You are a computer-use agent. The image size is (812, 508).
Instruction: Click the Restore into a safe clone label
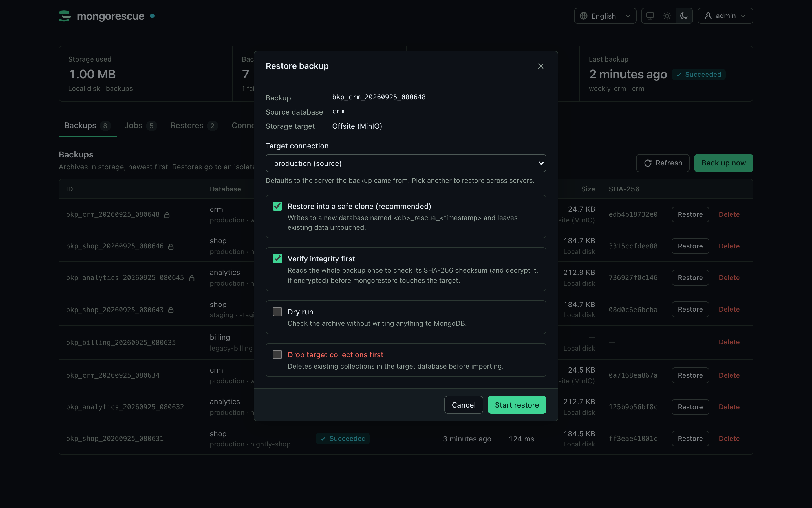(x=359, y=206)
